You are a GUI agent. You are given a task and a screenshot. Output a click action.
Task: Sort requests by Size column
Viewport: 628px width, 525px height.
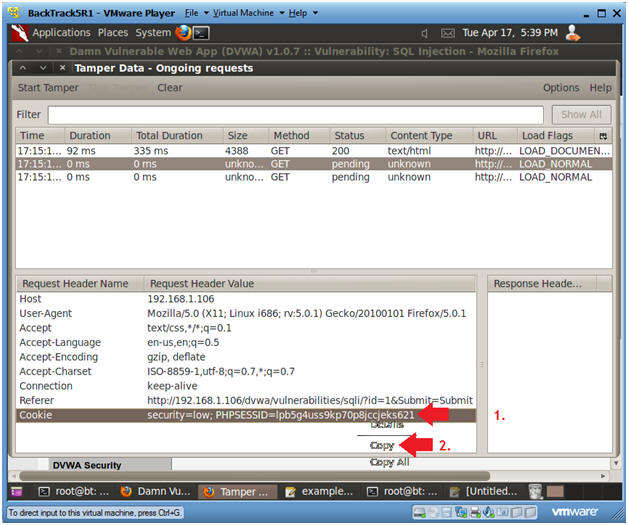[246, 136]
